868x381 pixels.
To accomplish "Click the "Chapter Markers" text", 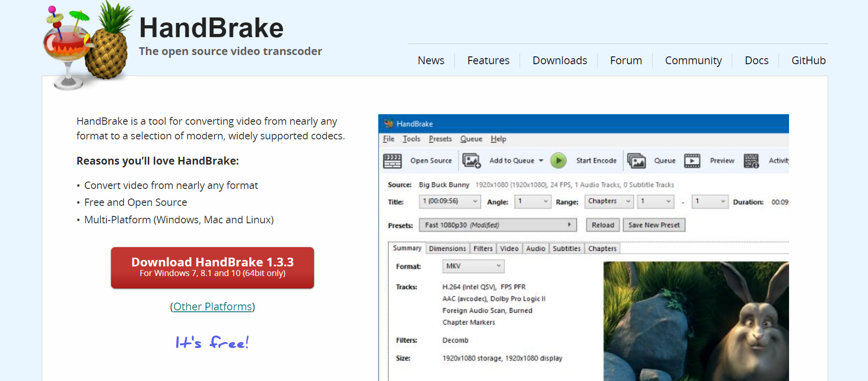I will point(469,322).
